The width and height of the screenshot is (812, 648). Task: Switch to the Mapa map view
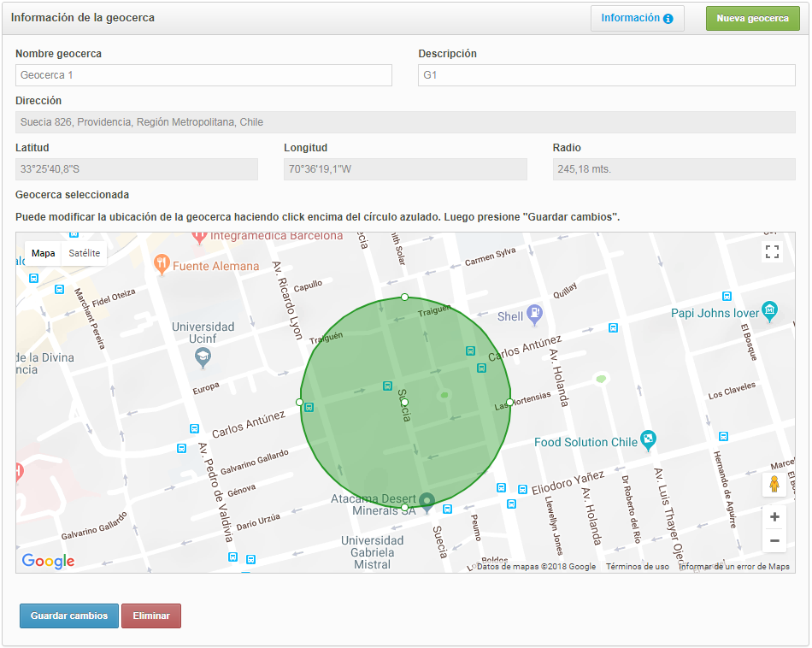click(44, 253)
